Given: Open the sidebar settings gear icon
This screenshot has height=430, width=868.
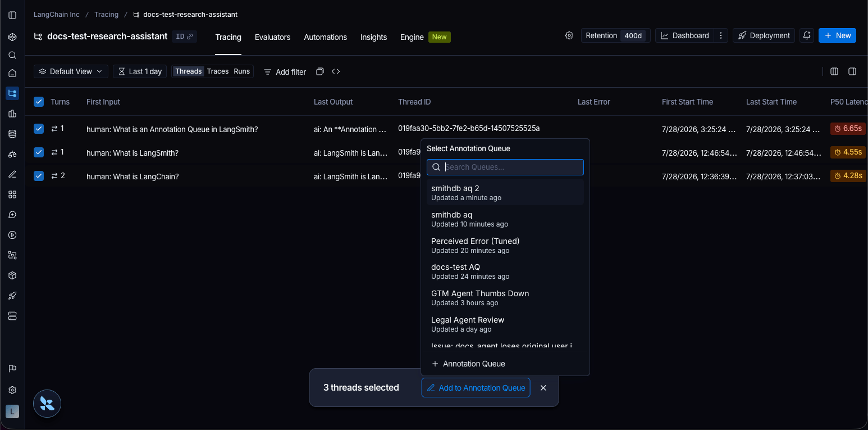Looking at the screenshot, I should (x=12, y=390).
